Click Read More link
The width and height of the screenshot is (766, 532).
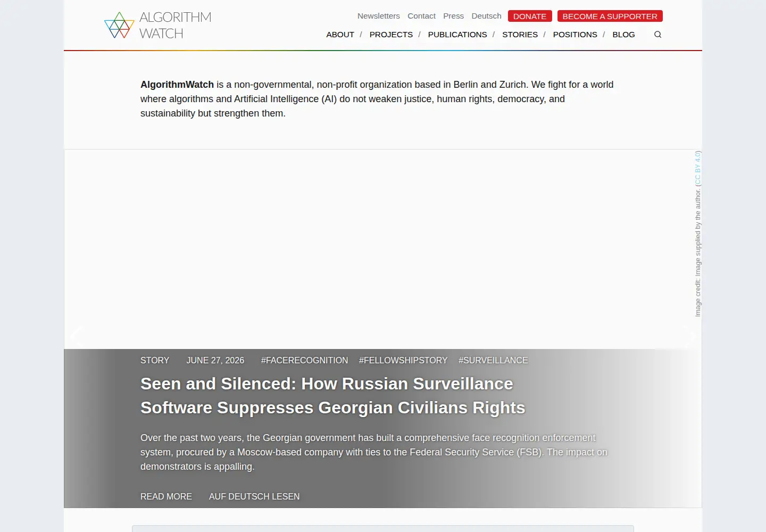point(166,496)
